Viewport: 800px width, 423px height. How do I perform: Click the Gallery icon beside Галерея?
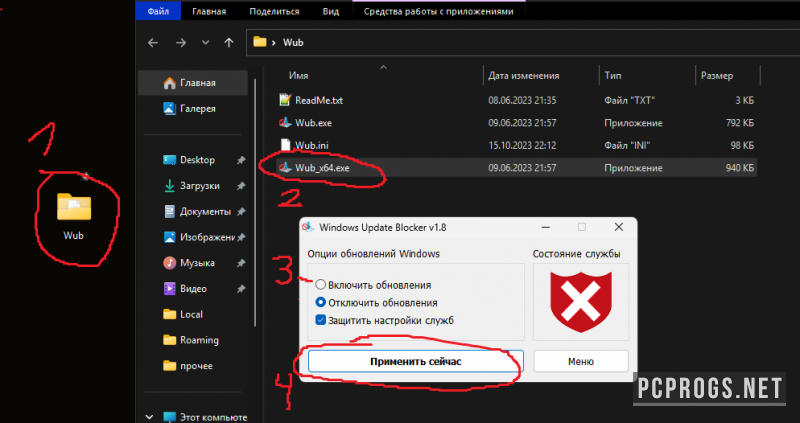169,109
